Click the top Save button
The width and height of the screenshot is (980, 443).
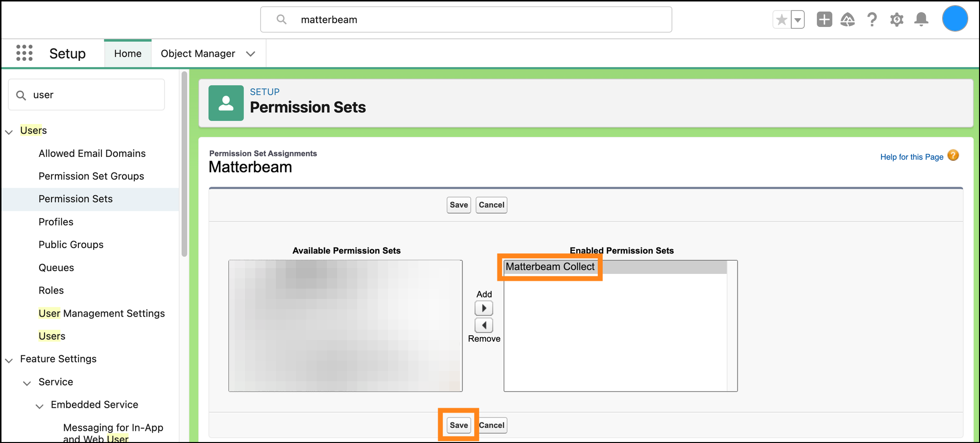point(459,205)
